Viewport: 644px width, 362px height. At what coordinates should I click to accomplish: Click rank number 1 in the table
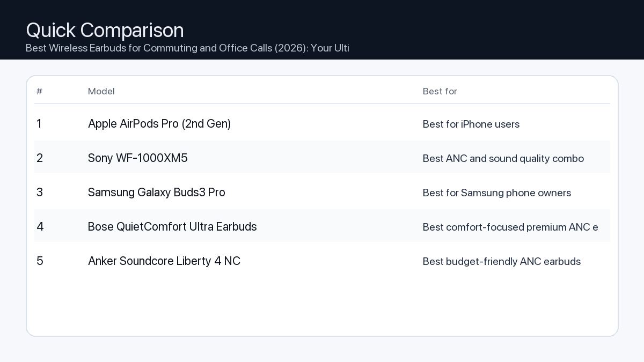[39, 124]
